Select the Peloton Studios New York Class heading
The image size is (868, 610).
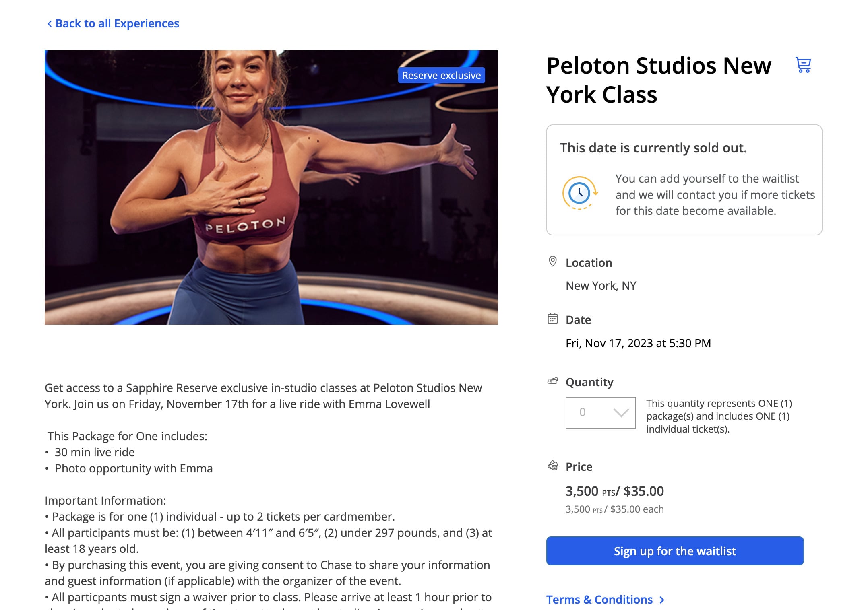[x=659, y=80]
